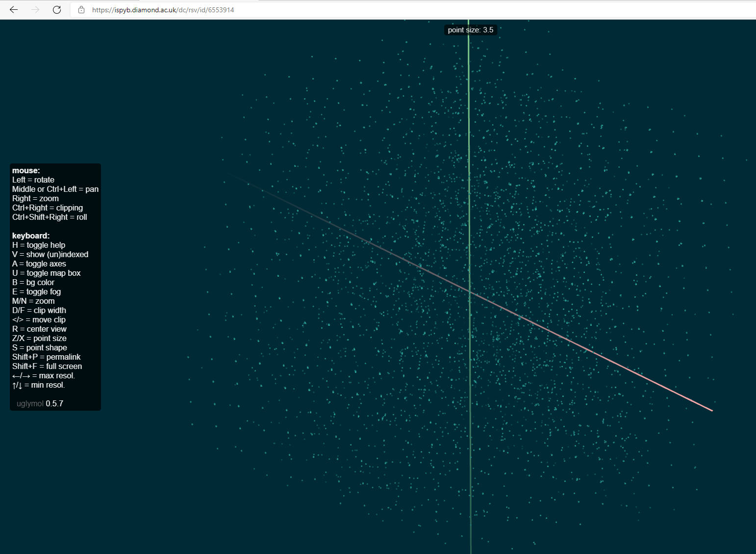Click the 'E = toggle fog' line
The width and height of the screenshot is (756, 554).
pos(37,292)
